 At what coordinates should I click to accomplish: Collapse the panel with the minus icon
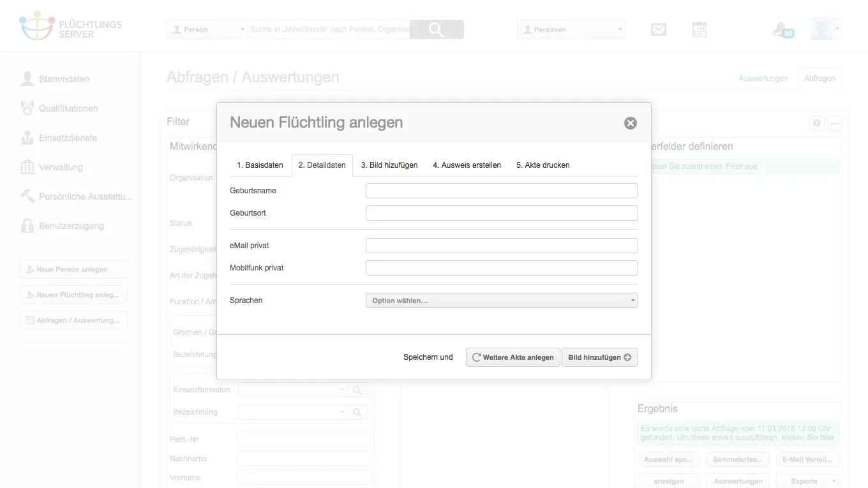tap(834, 123)
